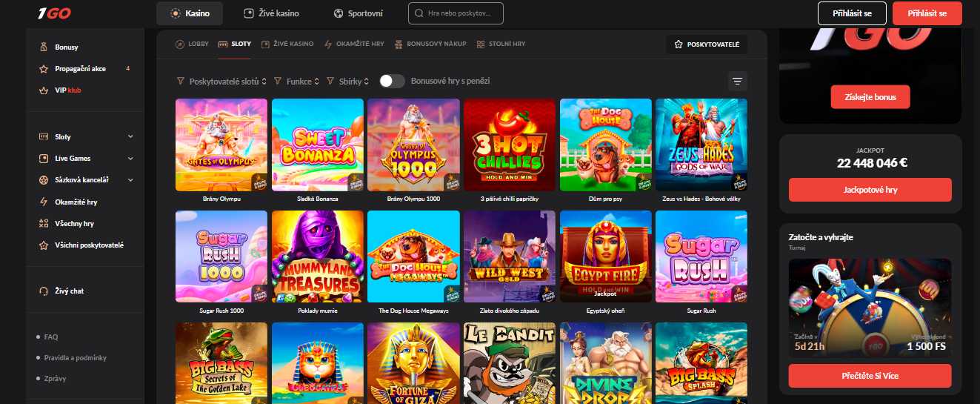Expand the Sázková kancelář chevron
The height and width of the screenshot is (404, 980).
130,180
